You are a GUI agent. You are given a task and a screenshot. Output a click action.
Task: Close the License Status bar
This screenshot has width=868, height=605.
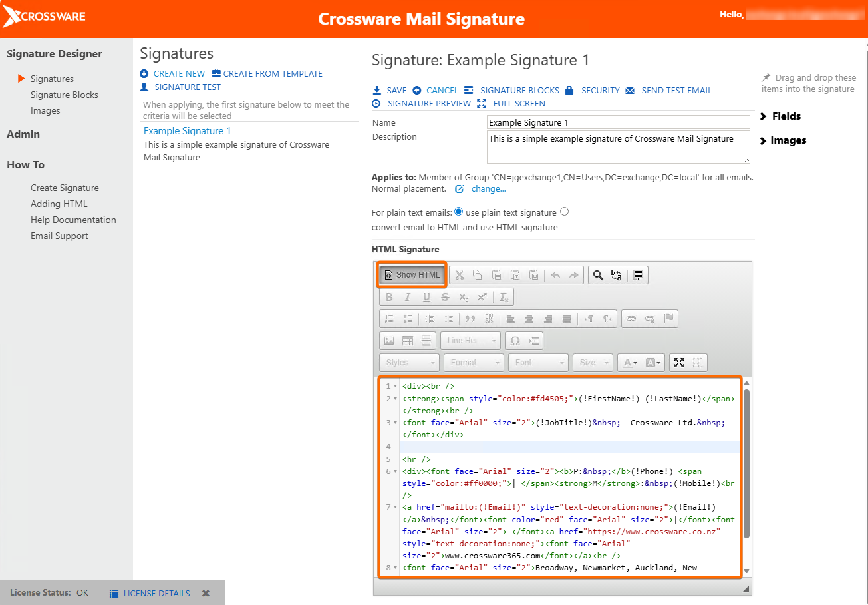click(206, 593)
